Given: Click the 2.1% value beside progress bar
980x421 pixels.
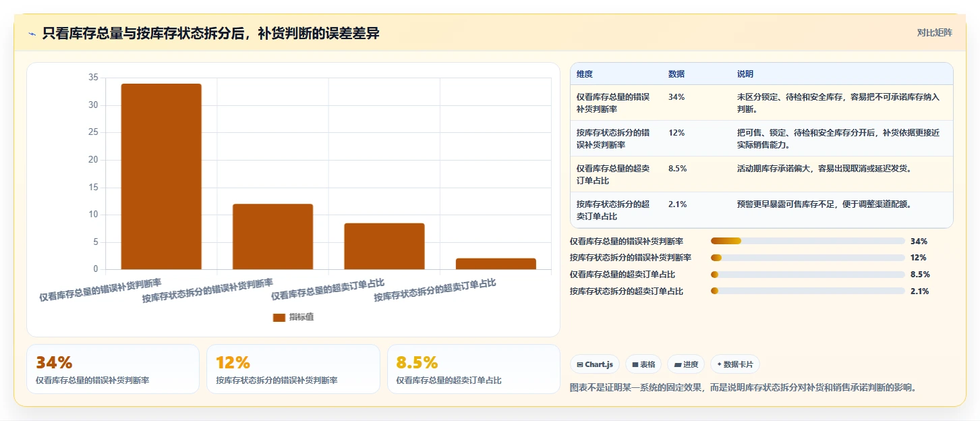Looking at the screenshot, I should [x=919, y=291].
